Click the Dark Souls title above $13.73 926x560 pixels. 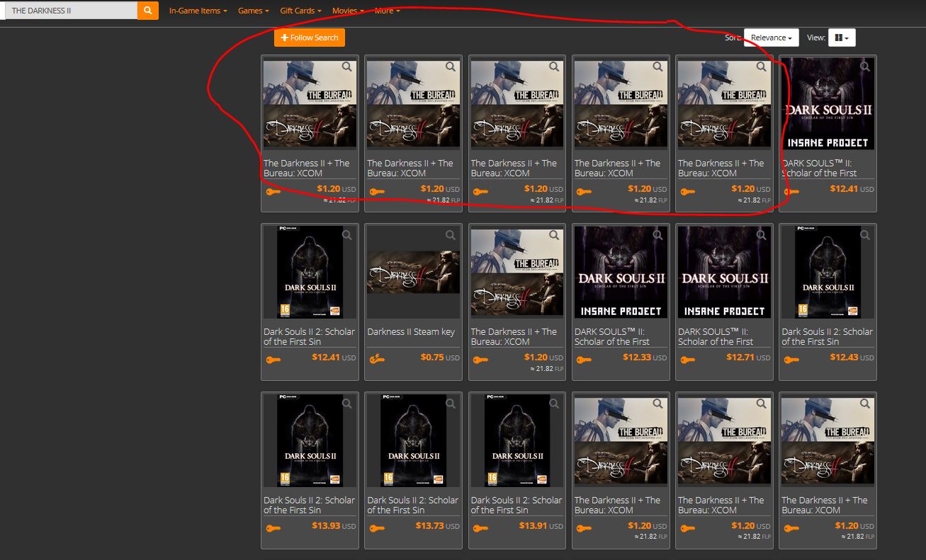click(x=413, y=505)
